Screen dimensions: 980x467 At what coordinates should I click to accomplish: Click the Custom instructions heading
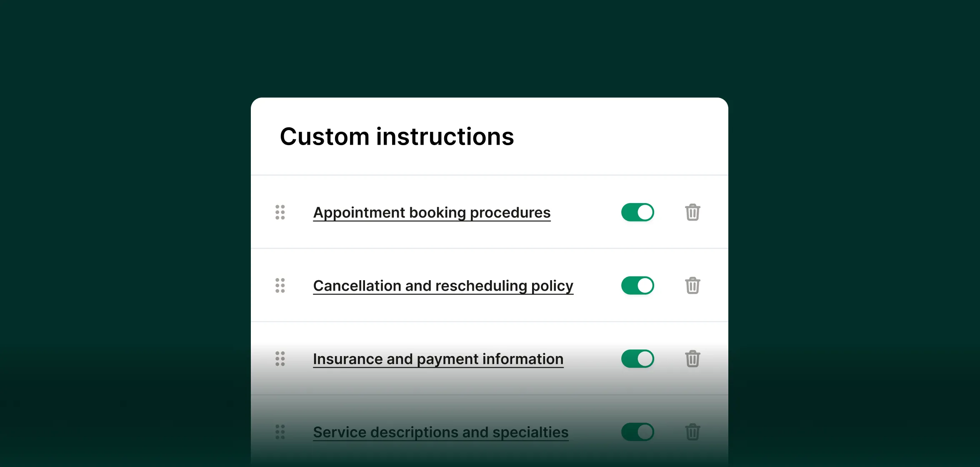(397, 136)
